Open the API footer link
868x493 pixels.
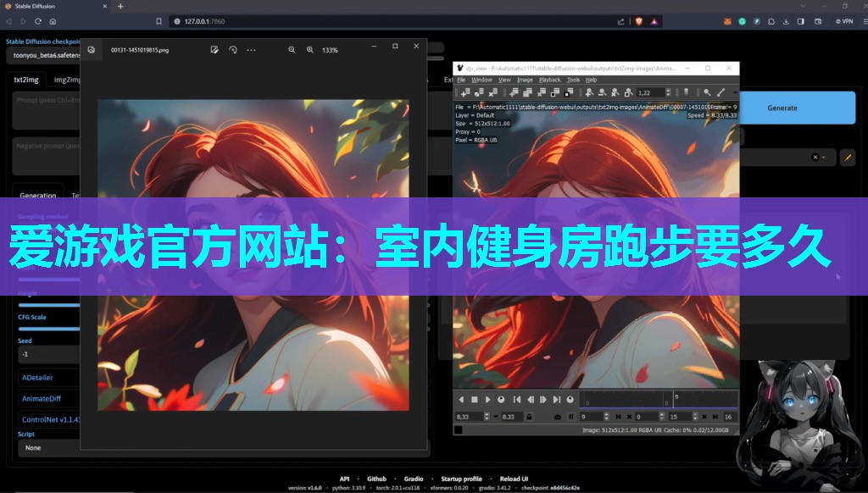tap(344, 479)
